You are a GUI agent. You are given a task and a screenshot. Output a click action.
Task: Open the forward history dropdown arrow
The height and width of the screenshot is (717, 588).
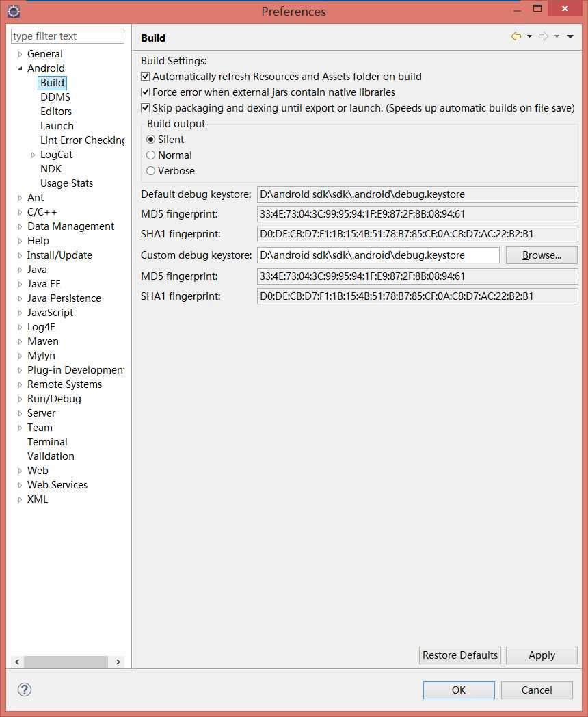point(557,36)
